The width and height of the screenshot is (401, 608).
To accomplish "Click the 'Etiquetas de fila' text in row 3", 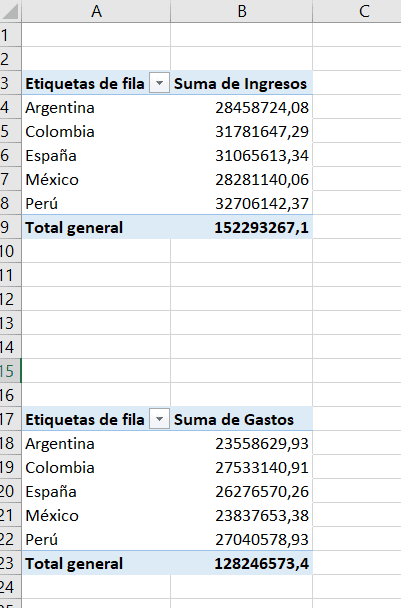I will [85, 83].
